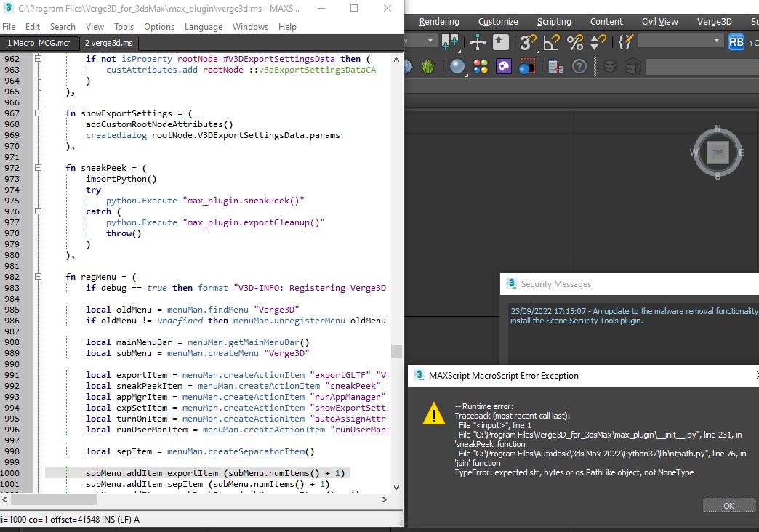Click the empty field right of layer icons
759x532 pixels.
702,67
